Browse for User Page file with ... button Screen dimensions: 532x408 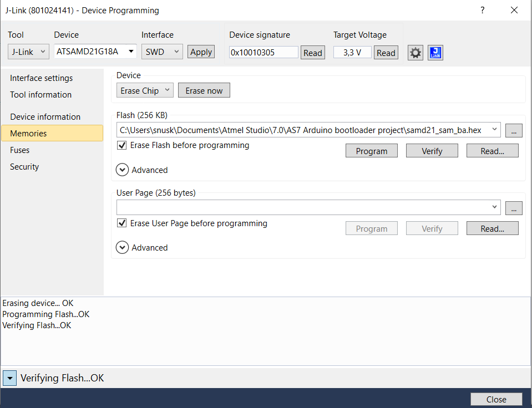[514, 208]
